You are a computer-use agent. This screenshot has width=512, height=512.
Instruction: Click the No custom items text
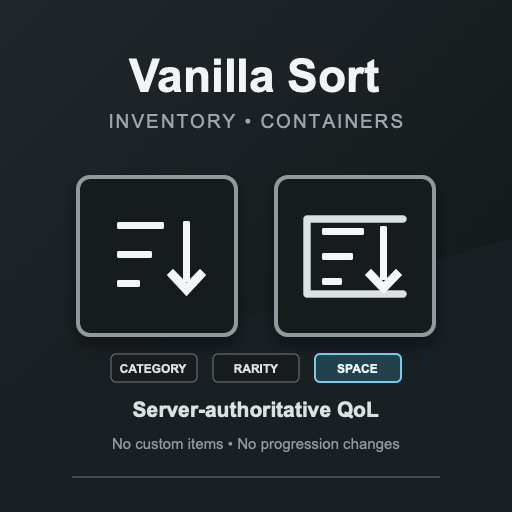[x=167, y=444]
